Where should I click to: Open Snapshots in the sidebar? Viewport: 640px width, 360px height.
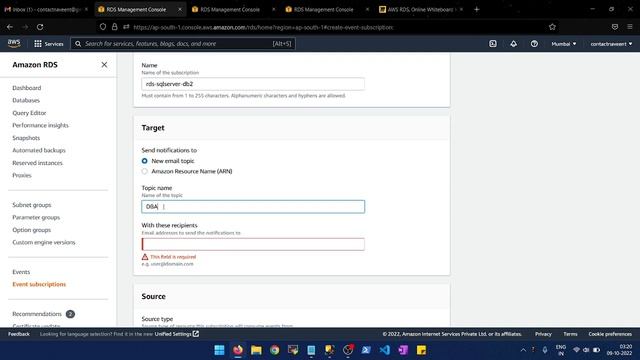(x=26, y=138)
